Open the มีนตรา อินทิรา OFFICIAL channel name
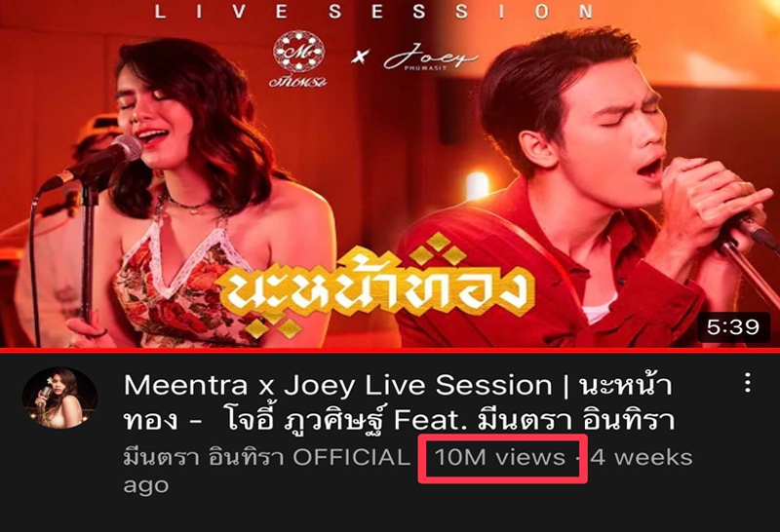 [x=266, y=457]
